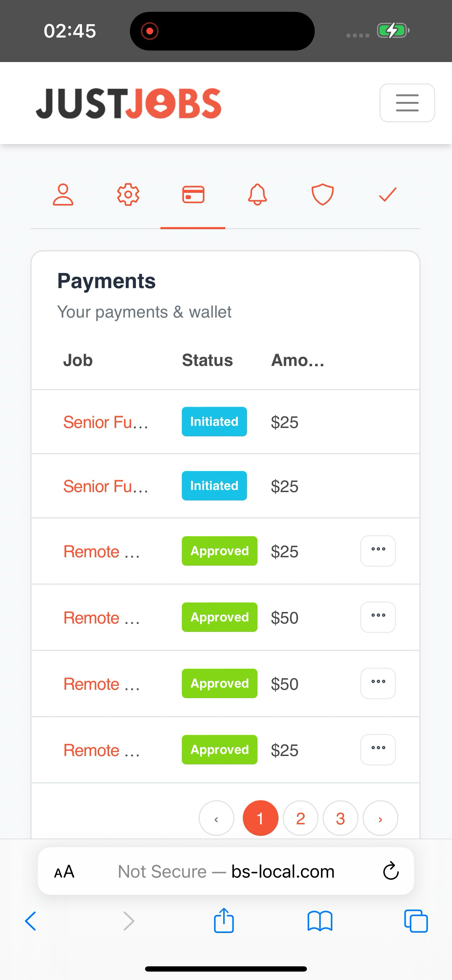
Task: Go to payments page 3
Action: (x=341, y=818)
